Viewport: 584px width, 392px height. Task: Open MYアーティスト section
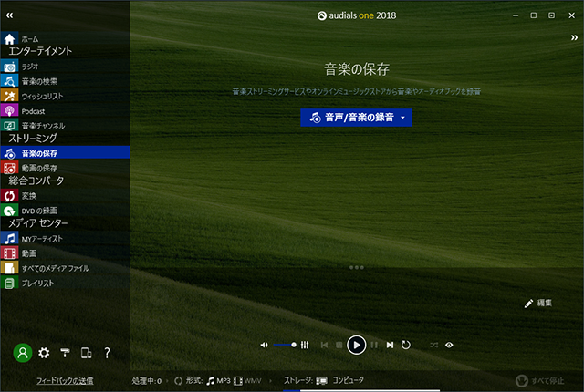click(x=65, y=239)
